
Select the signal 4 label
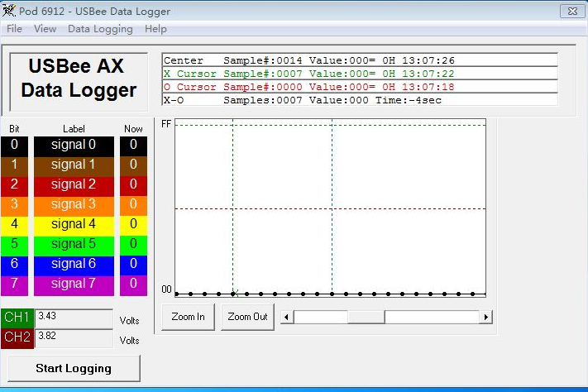(74, 226)
